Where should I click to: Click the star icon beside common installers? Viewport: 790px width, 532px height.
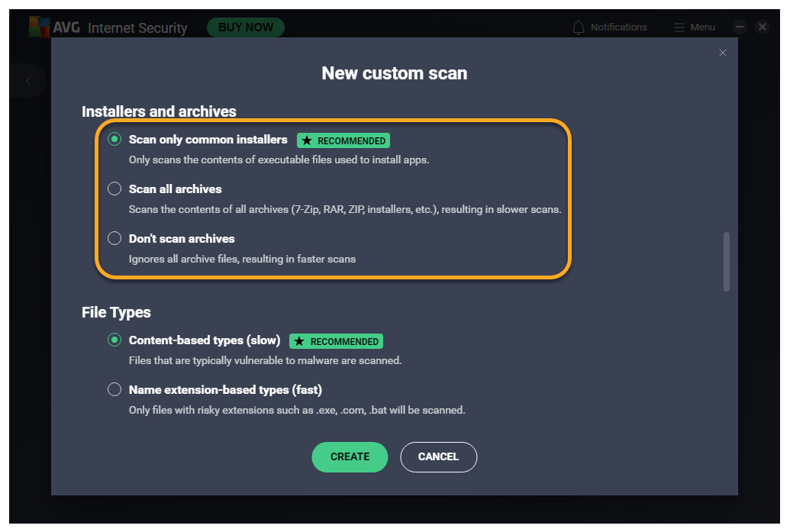click(308, 140)
